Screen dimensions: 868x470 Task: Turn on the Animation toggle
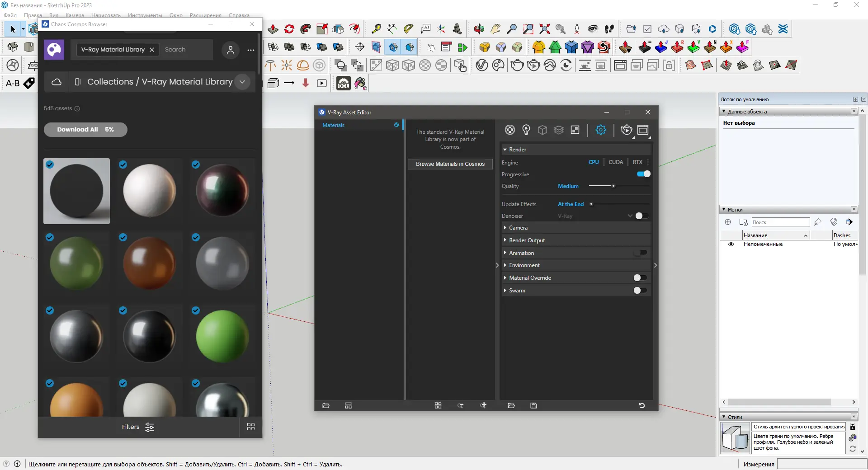point(641,253)
